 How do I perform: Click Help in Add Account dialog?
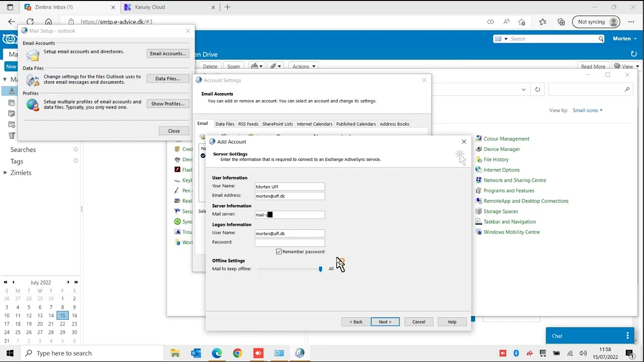452,322
